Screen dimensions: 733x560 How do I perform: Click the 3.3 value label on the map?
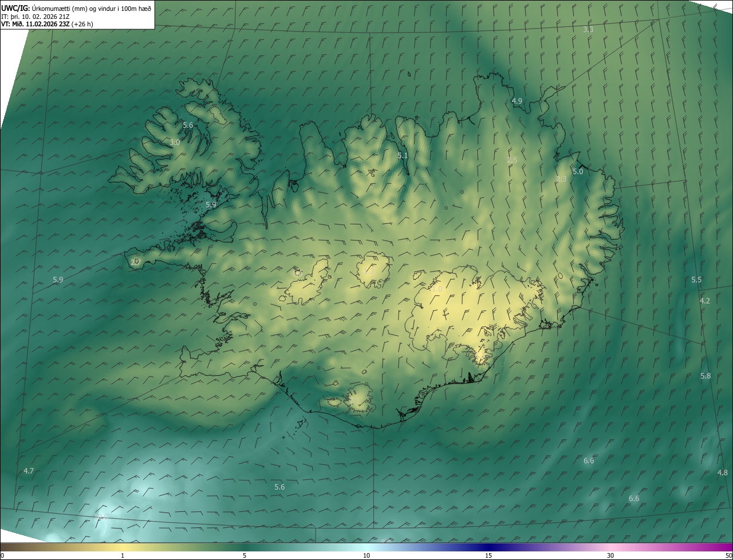point(588,29)
